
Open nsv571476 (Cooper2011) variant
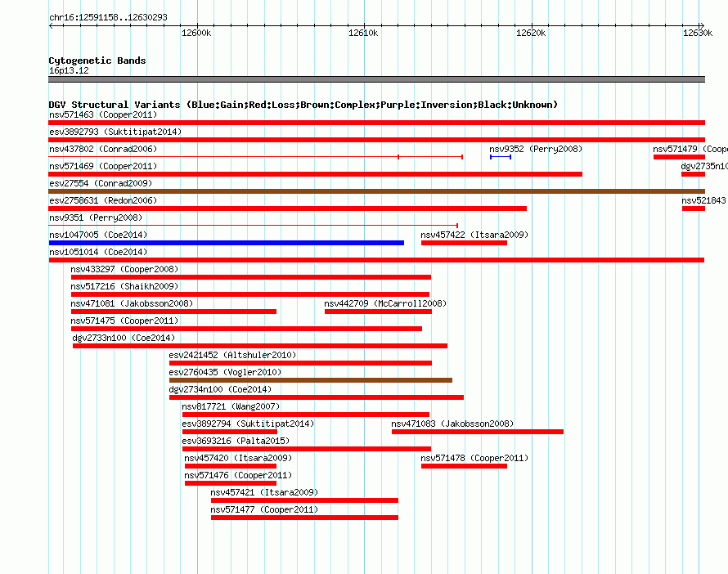click(238, 475)
